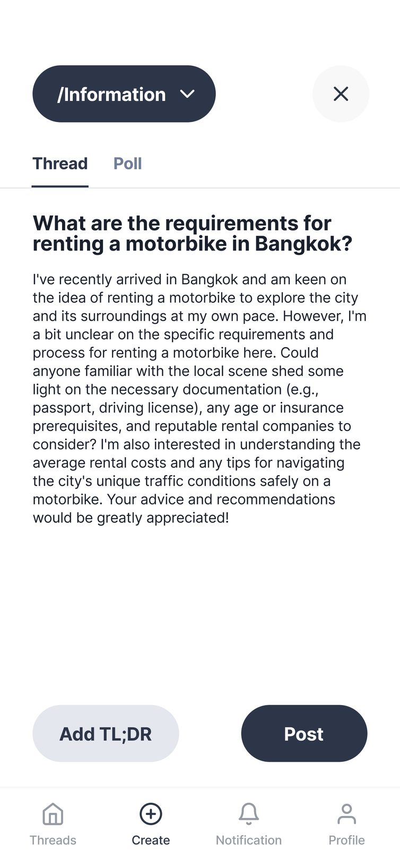Tap the Threads label in bottom navigation

point(53,840)
